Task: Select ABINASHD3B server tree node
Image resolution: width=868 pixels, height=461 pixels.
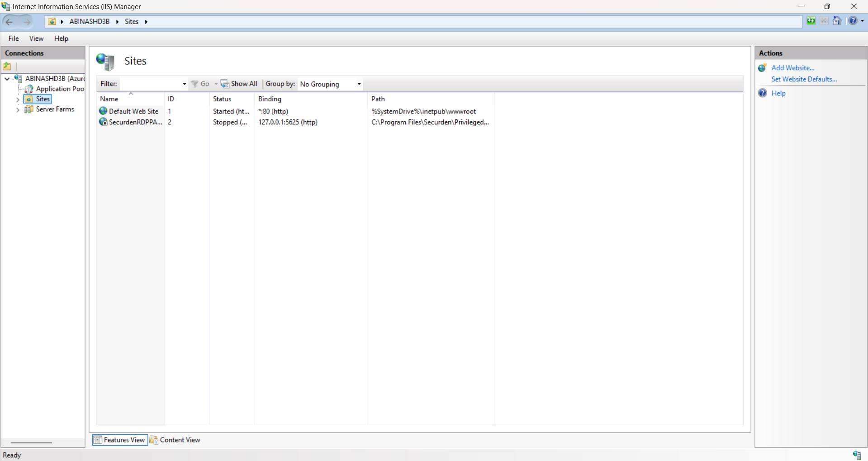Action: coord(55,78)
